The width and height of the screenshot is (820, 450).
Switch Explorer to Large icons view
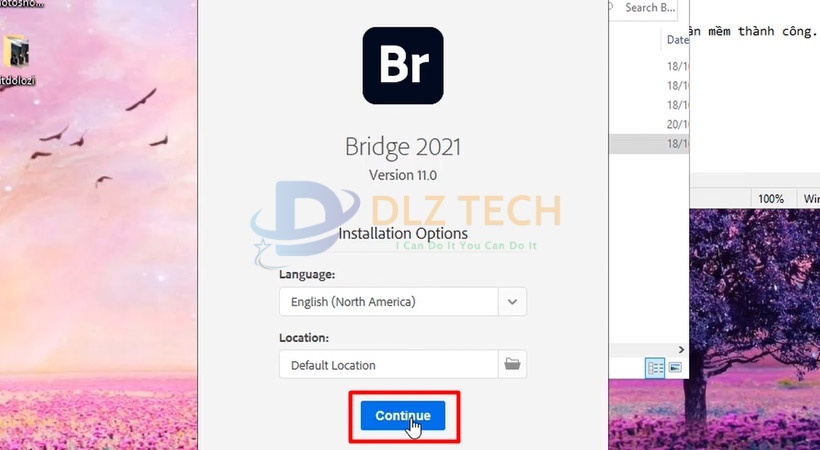[675, 367]
